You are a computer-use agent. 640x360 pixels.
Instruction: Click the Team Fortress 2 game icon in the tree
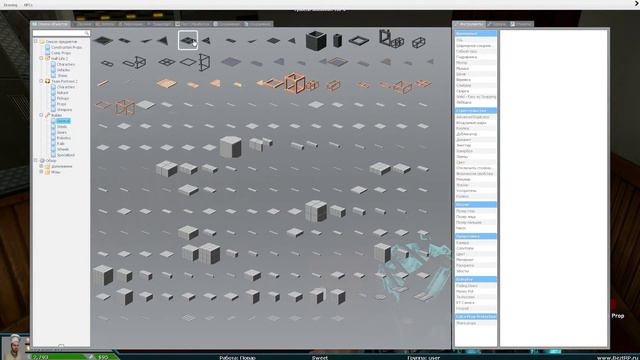47,81
